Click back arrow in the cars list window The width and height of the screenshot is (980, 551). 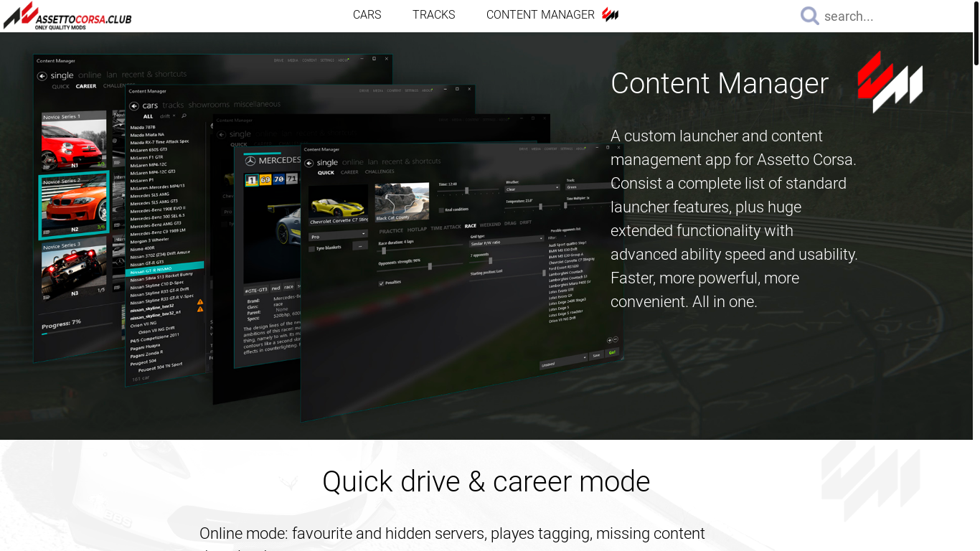pyautogui.click(x=134, y=106)
